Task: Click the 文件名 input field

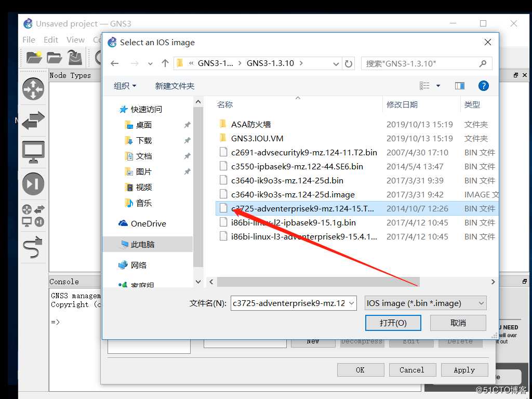Action: click(x=289, y=303)
